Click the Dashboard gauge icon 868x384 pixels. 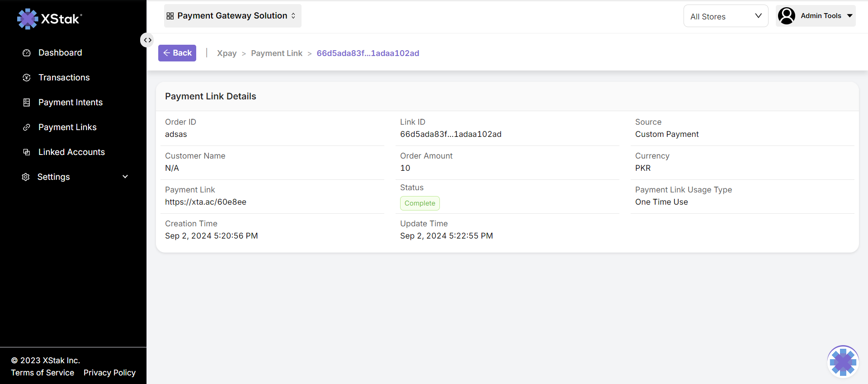pos(27,53)
